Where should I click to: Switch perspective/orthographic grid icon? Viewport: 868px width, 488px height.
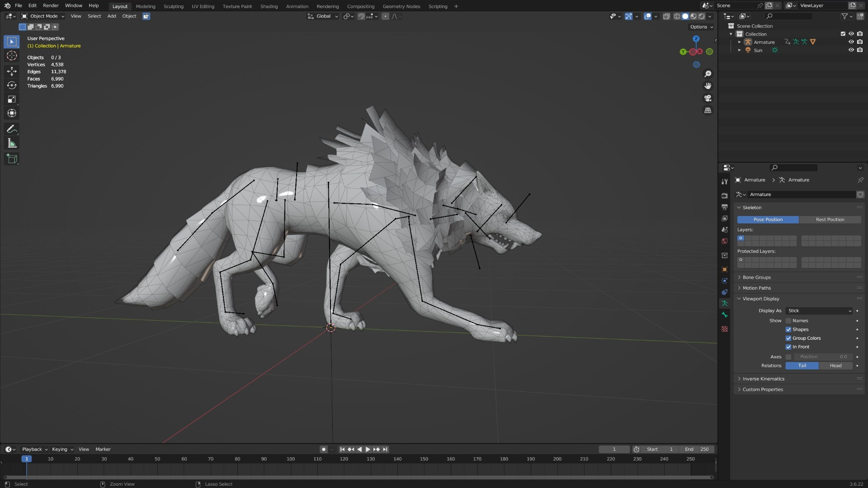pos(708,110)
